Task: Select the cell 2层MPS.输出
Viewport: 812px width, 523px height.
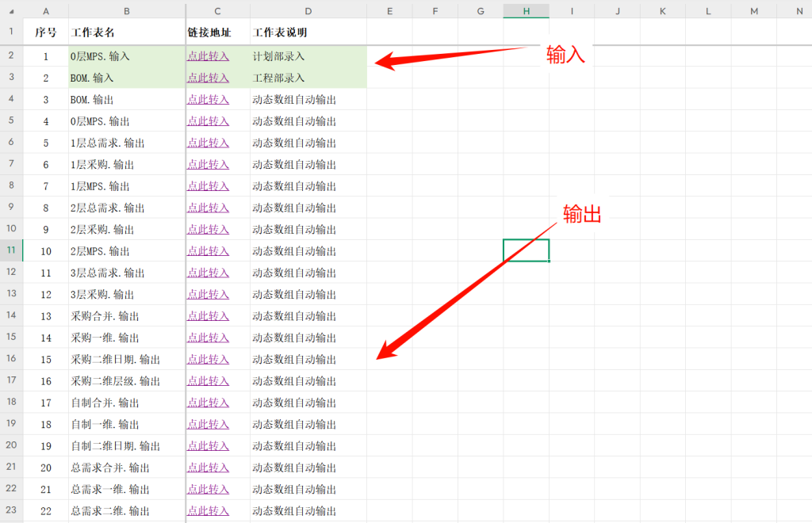Action: click(127, 251)
